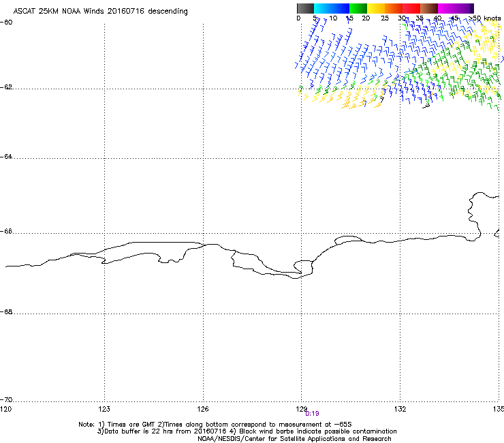Click the 'Black wind barbs indicate possible contamination' note
The image size is (504, 443).
(318, 431)
